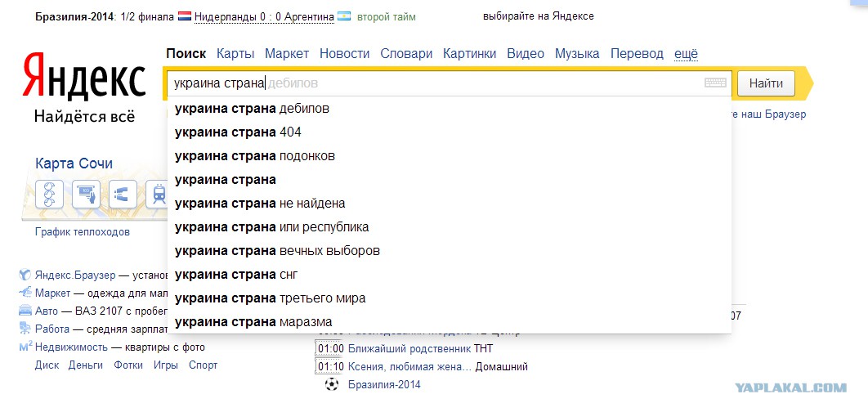Choose suggestion 'украина страна 404'
This screenshot has height=412, width=868.
click(449, 132)
